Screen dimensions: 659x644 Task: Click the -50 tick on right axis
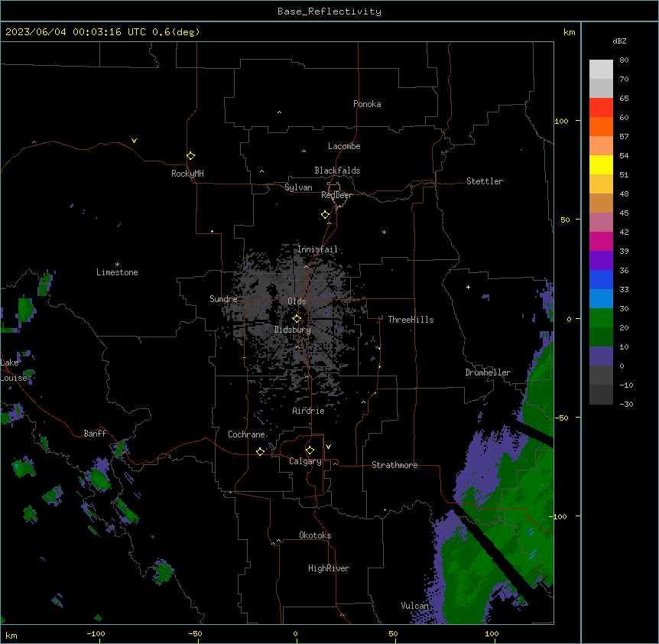click(x=561, y=418)
